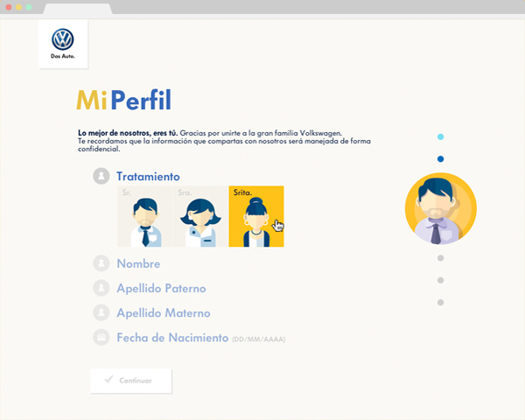Click the icon beside Apellido Materno
525x420 pixels.
(x=101, y=312)
